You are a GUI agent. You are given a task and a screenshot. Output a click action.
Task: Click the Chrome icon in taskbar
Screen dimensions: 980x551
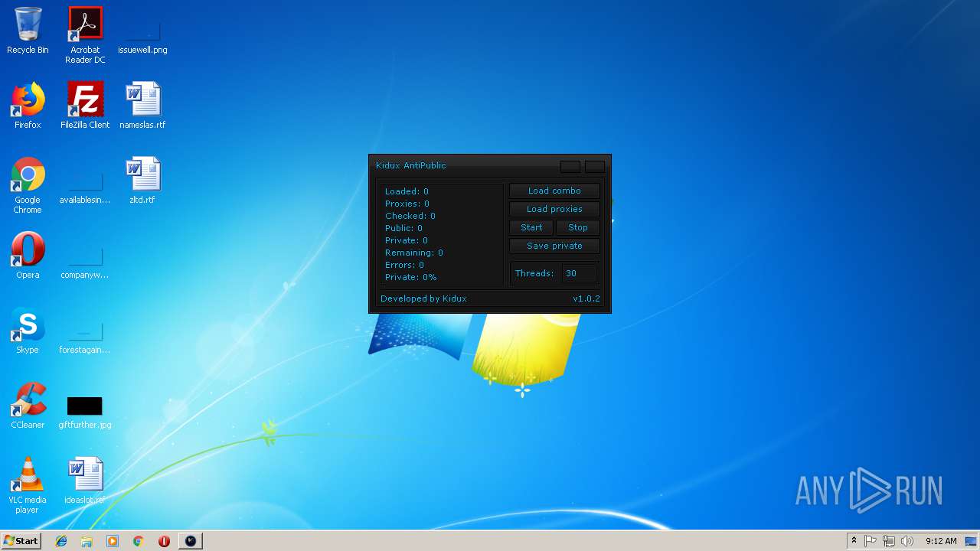point(139,541)
